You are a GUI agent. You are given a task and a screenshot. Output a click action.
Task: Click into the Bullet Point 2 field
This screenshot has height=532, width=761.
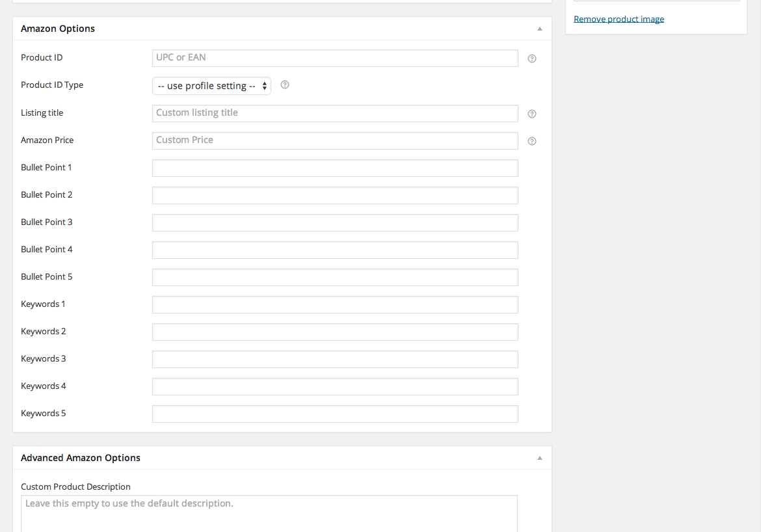pyautogui.click(x=335, y=196)
